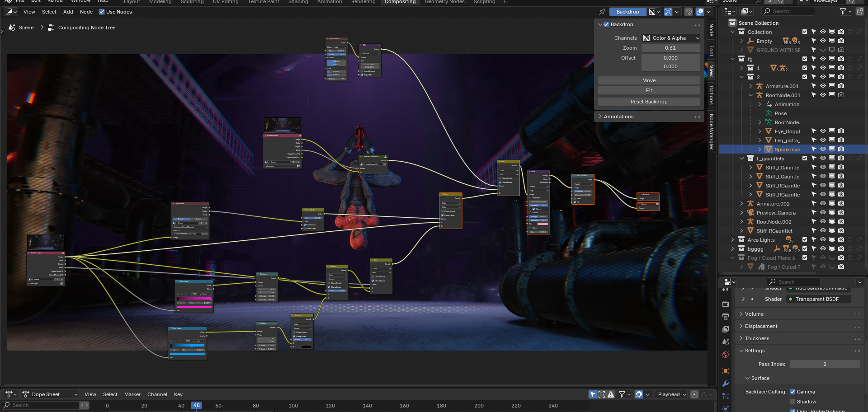Click Scene in the compositor breadcrumb
The width and height of the screenshot is (868, 412).
[26, 28]
